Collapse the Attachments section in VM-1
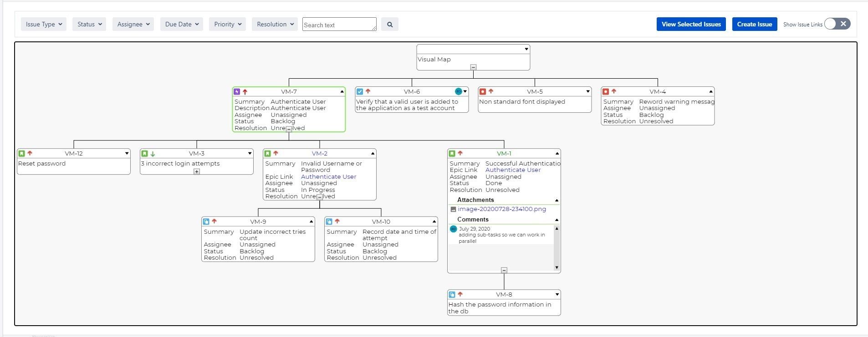 pyautogui.click(x=557, y=201)
